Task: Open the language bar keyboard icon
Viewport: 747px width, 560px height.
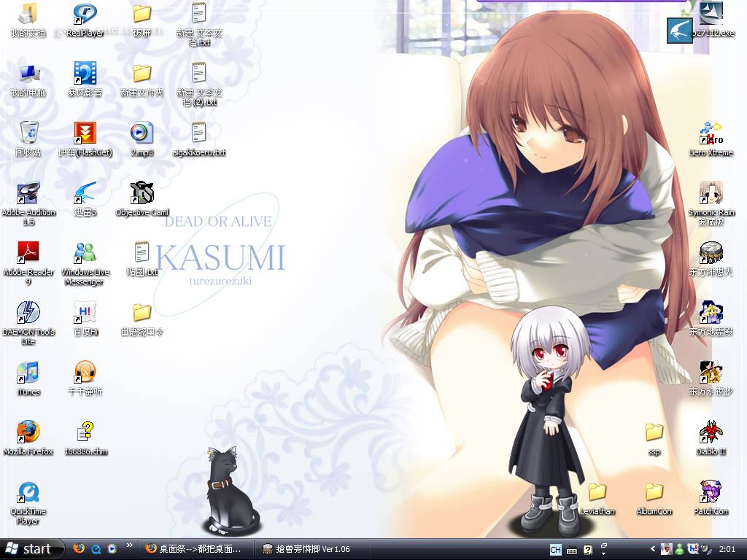Action: click(x=572, y=551)
